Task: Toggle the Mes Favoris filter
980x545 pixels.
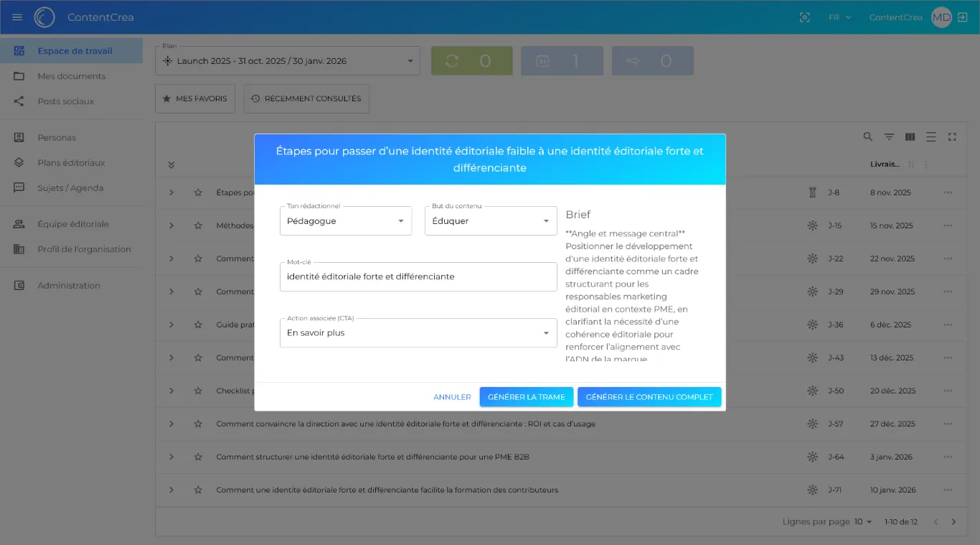Action: [195, 98]
